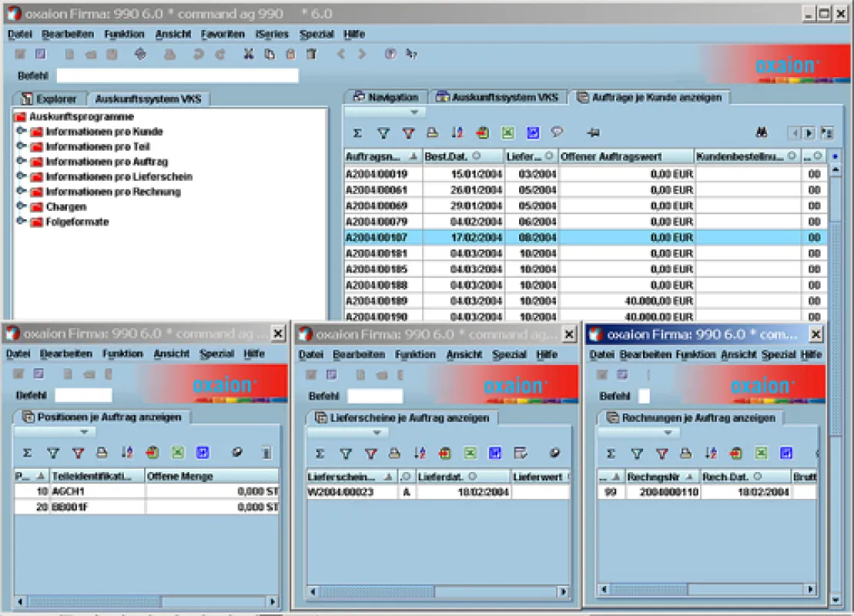Image resolution: width=854 pixels, height=616 pixels.
Task: Select the AGCH1 position row
Action: 146,491
